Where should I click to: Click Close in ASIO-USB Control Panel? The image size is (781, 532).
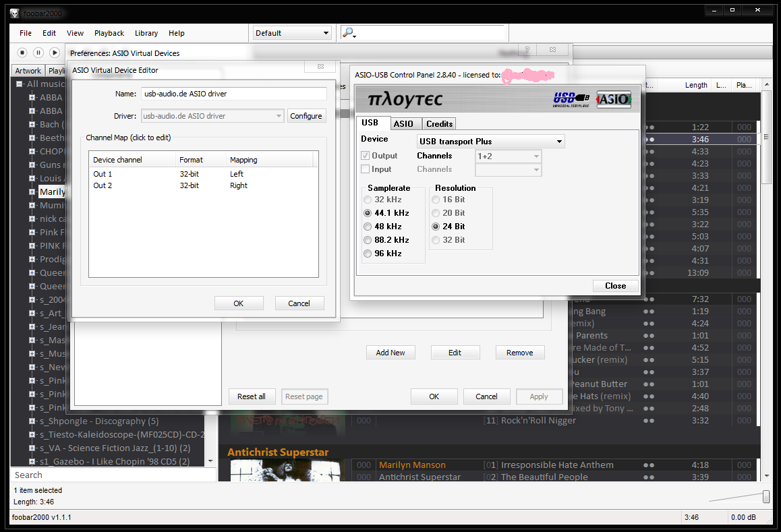point(616,286)
